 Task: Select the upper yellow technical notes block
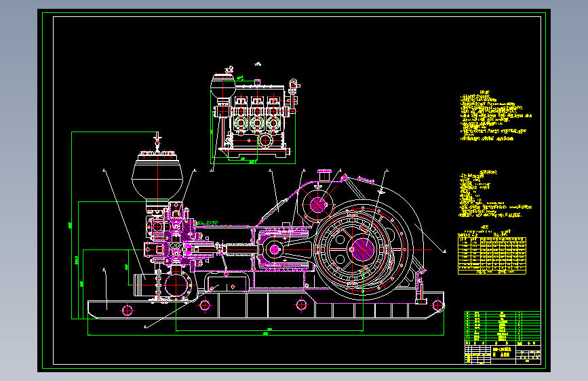click(496, 116)
